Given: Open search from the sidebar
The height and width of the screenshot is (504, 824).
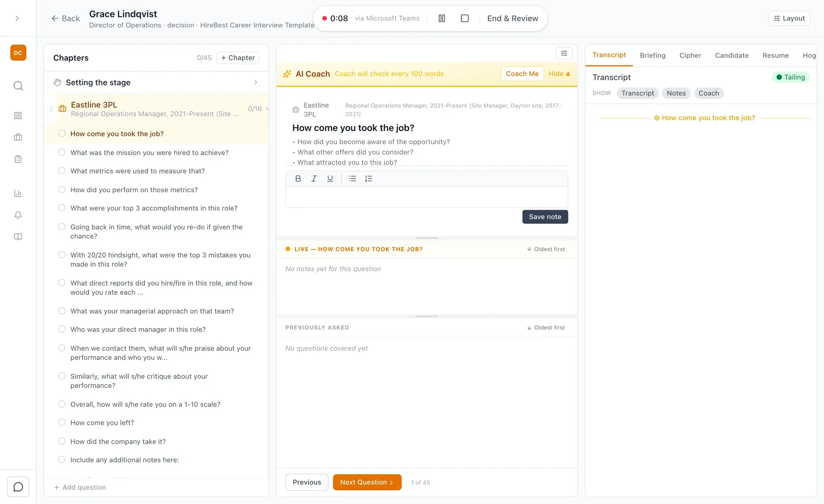Looking at the screenshot, I should point(18,86).
